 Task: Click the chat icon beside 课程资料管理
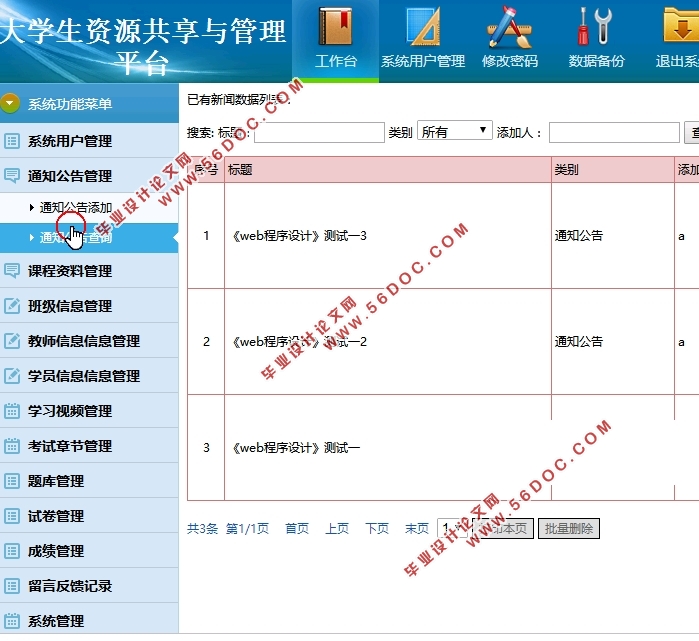(x=12, y=271)
